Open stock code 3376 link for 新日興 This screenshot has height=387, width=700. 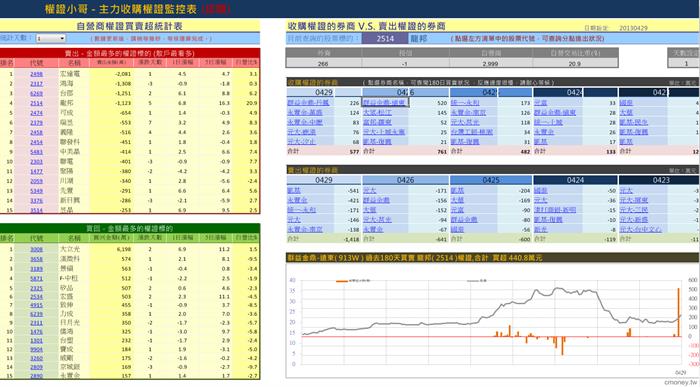pyautogui.click(x=37, y=201)
